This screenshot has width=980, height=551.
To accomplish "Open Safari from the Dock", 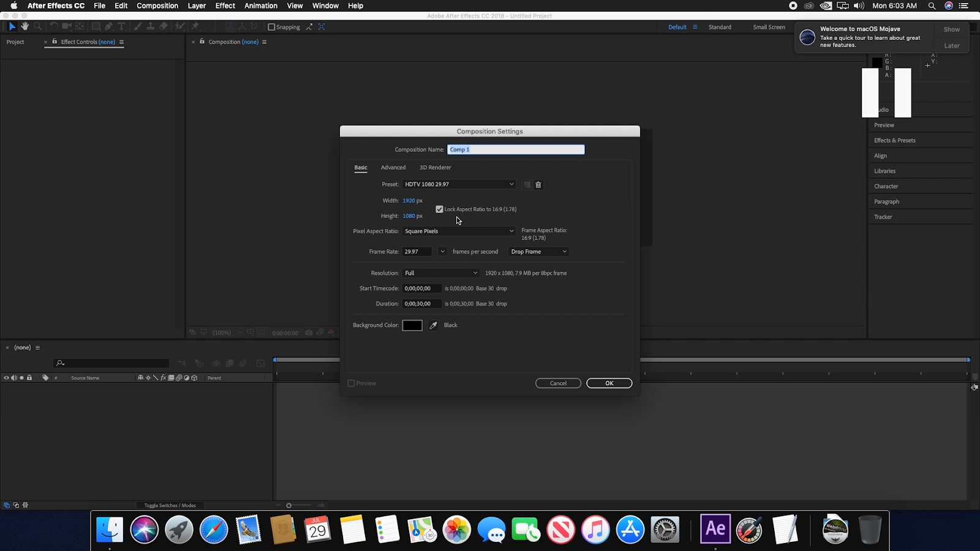I will (213, 530).
